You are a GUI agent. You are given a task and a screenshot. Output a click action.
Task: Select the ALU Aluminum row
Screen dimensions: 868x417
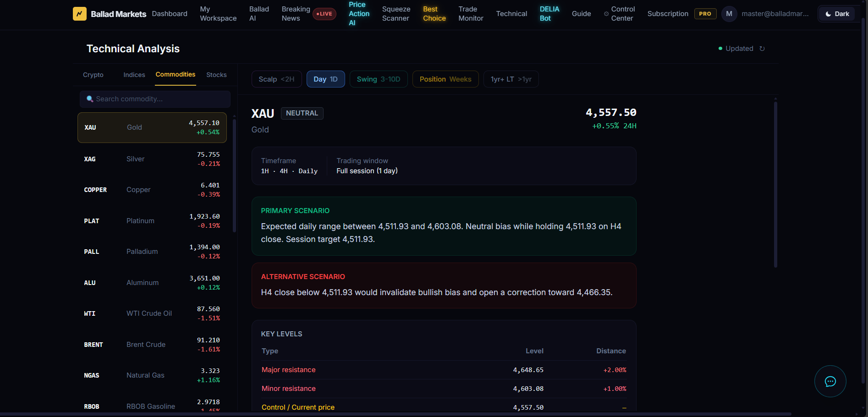click(152, 283)
